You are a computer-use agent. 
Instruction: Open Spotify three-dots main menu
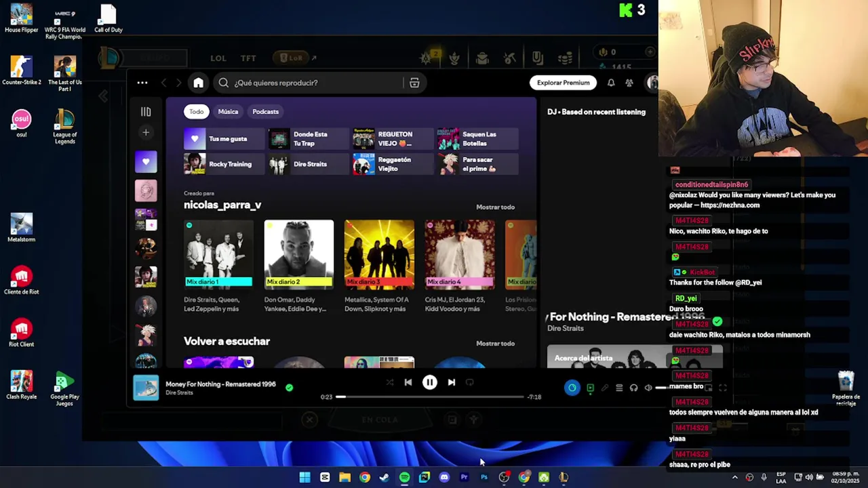[x=142, y=83]
